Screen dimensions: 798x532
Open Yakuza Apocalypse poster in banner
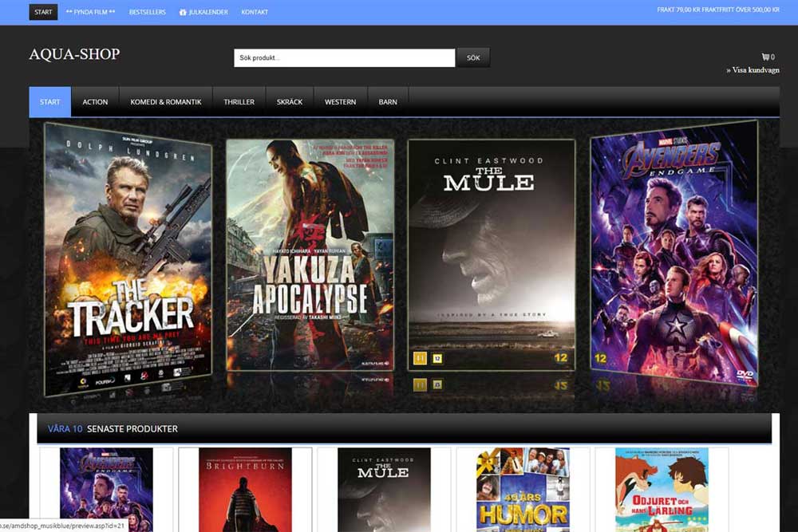[310, 255]
